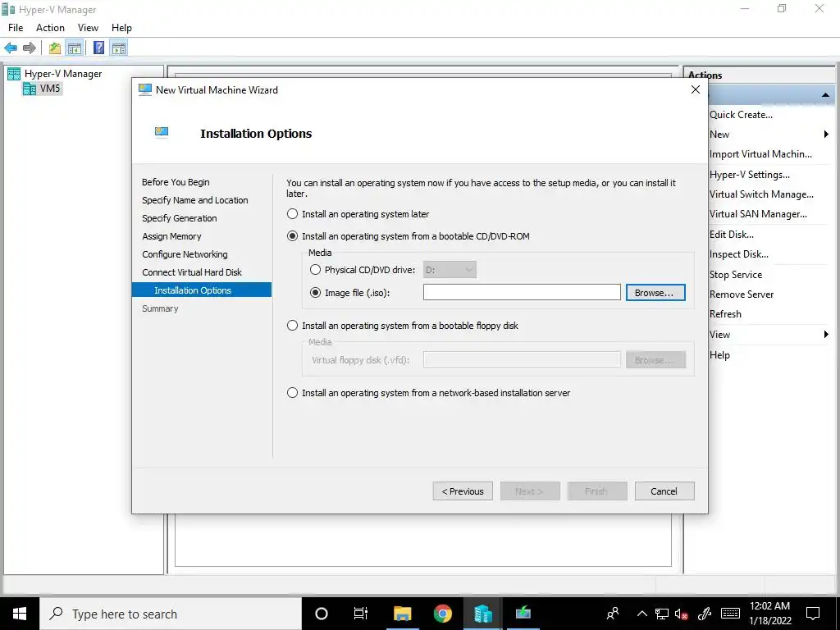Click Hyper-V Manager taskbar icon
Image resolution: width=840 pixels, height=630 pixels.
tap(482, 614)
